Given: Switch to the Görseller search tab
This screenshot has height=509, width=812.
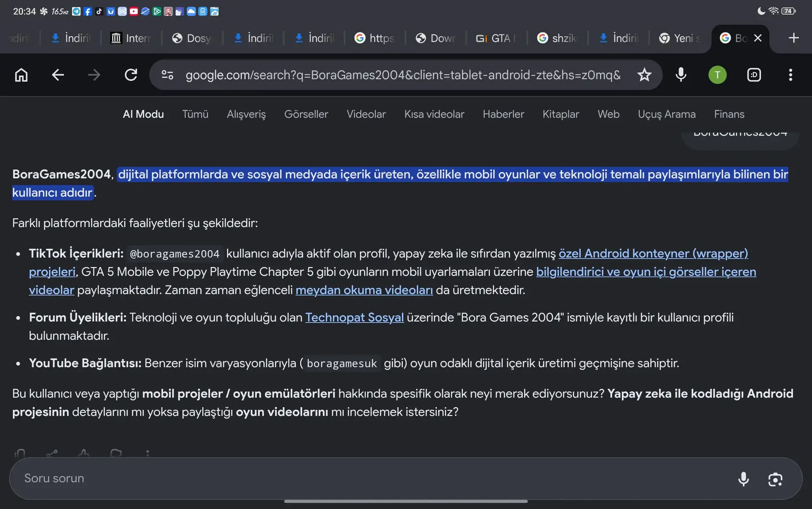Looking at the screenshot, I should (306, 114).
